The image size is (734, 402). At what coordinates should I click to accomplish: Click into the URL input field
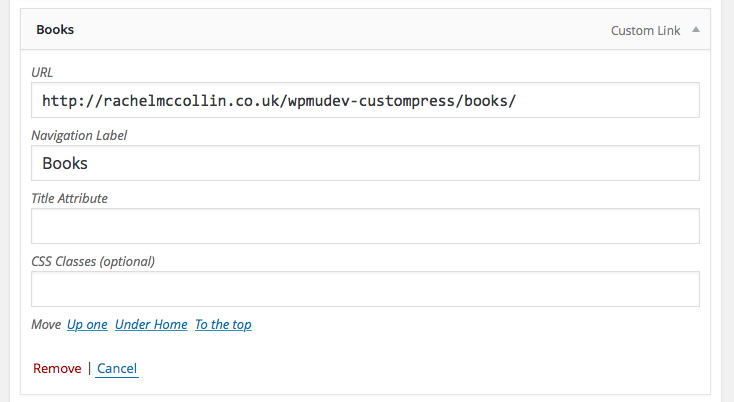click(x=365, y=100)
